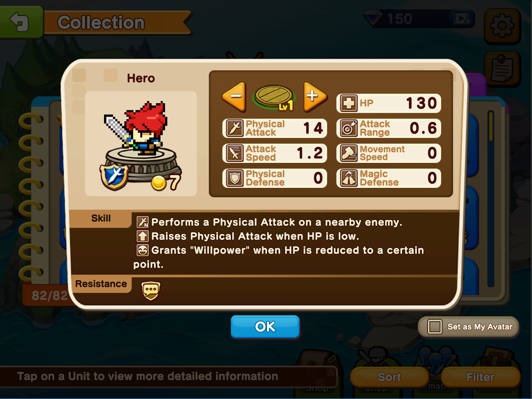The image size is (532, 399).
Task: Decrease level with the minus arrow
Action: [x=234, y=96]
